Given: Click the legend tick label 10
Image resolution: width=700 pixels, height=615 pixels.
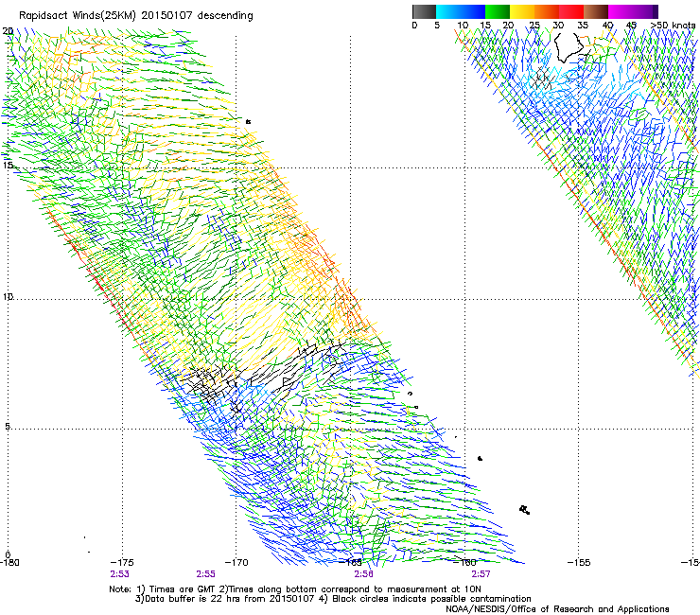Looking at the screenshot, I should click(463, 26).
